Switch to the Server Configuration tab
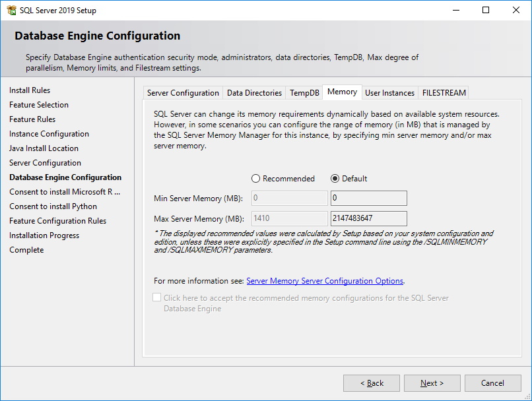This screenshot has height=401, width=532. [183, 93]
